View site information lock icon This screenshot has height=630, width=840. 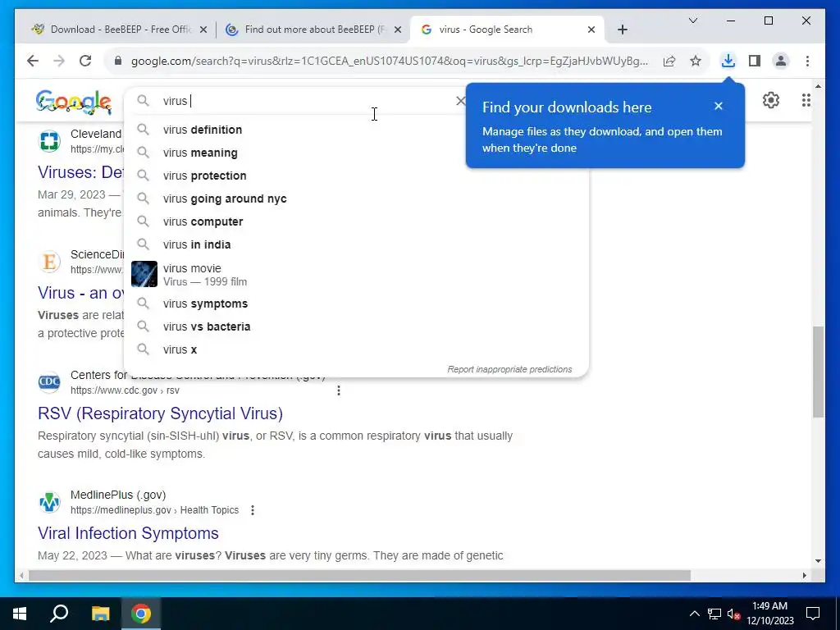(118, 61)
